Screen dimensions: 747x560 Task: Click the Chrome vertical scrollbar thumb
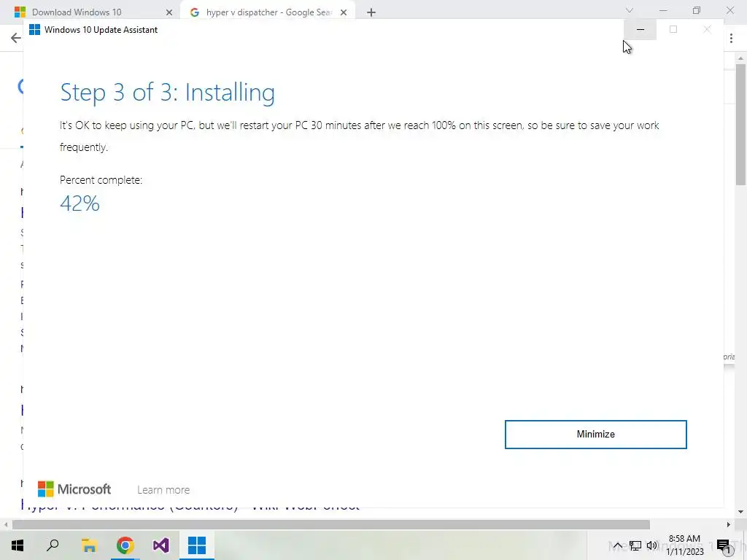741,124
